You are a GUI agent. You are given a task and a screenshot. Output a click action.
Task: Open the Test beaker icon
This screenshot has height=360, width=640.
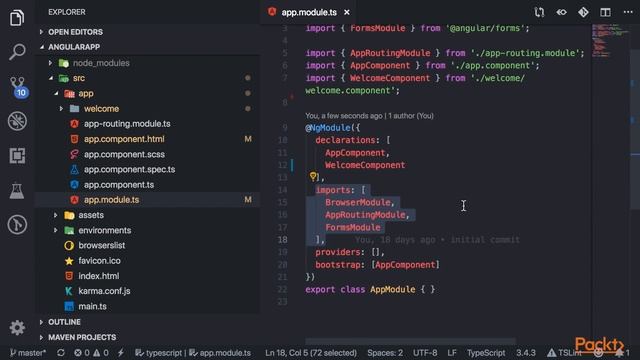point(17,191)
